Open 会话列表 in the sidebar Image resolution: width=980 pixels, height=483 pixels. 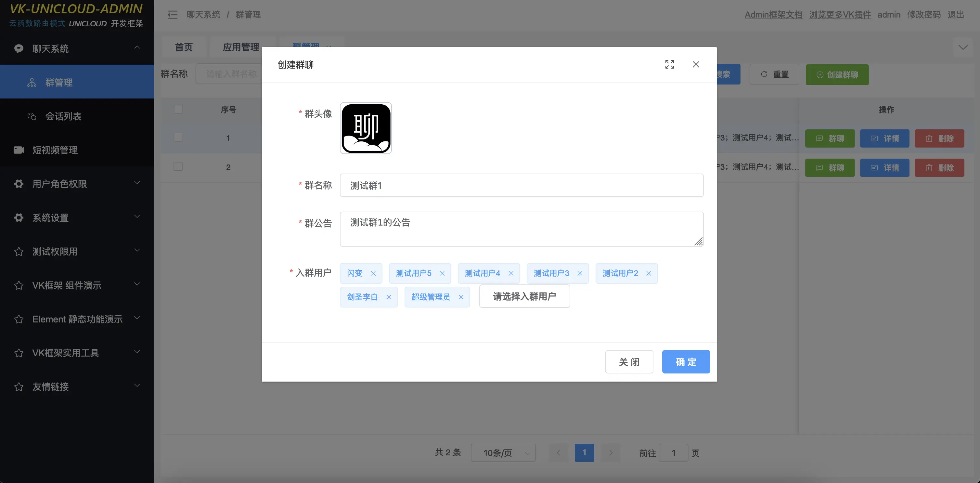(77, 116)
